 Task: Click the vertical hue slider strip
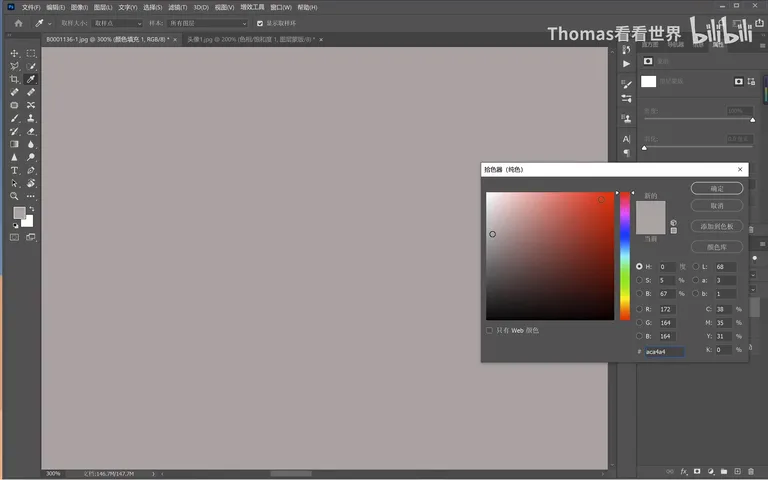click(625, 256)
